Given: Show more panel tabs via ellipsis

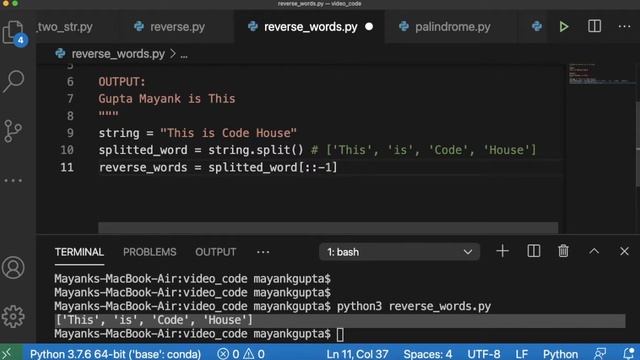Looking at the screenshot, I should click(x=263, y=252).
